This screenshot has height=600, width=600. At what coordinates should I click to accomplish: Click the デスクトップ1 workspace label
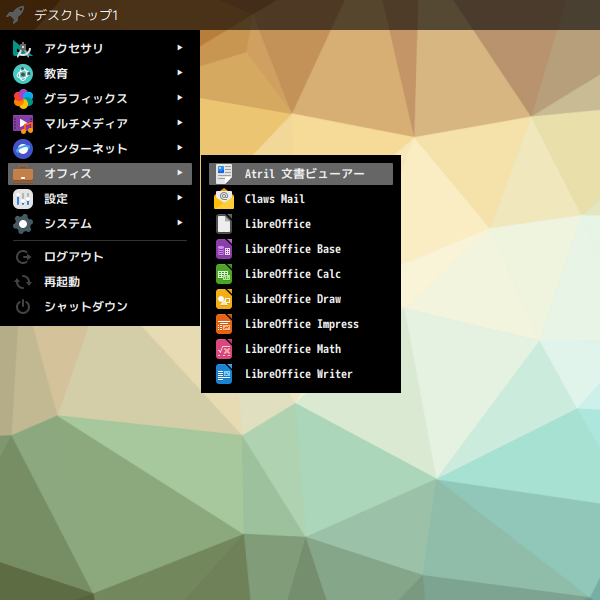click(x=76, y=15)
